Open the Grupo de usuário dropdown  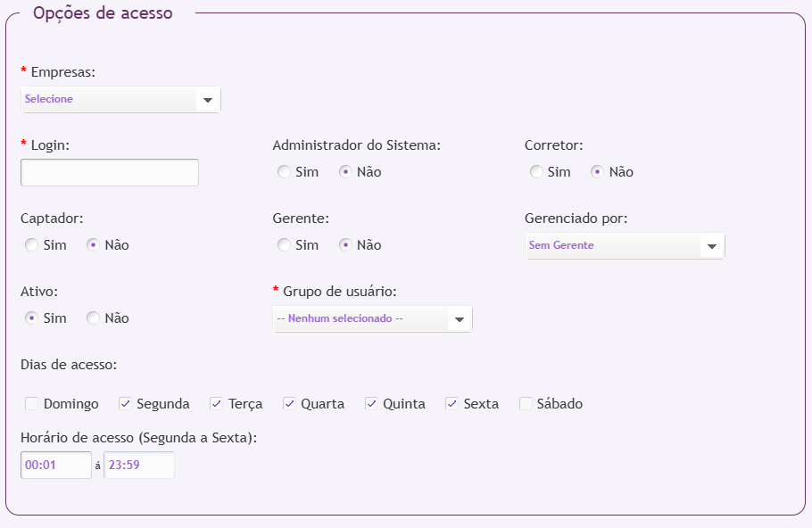click(372, 318)
